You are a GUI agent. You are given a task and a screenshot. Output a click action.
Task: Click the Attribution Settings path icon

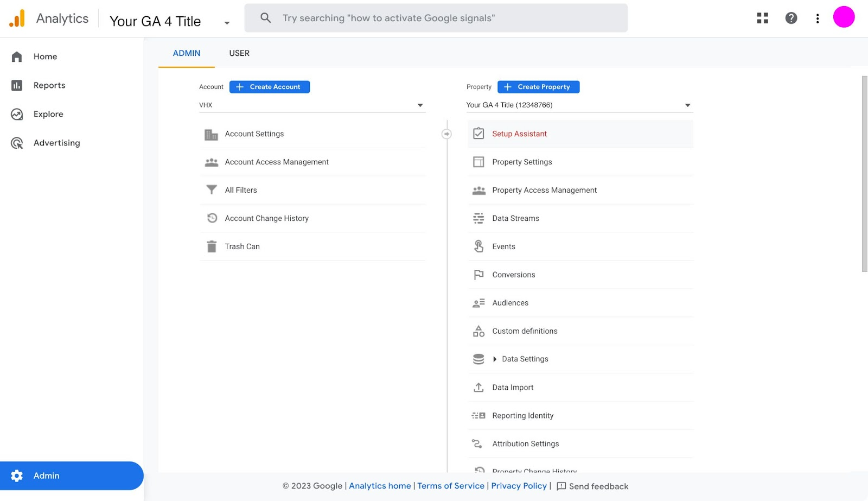pos(477,444)
